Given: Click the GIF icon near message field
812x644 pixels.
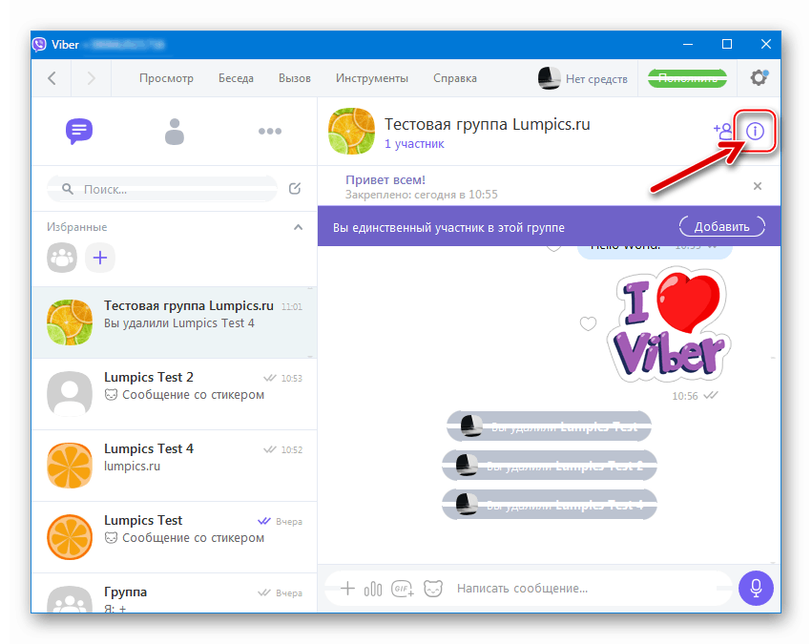Looking at the screenshot, I should (404, 589).
